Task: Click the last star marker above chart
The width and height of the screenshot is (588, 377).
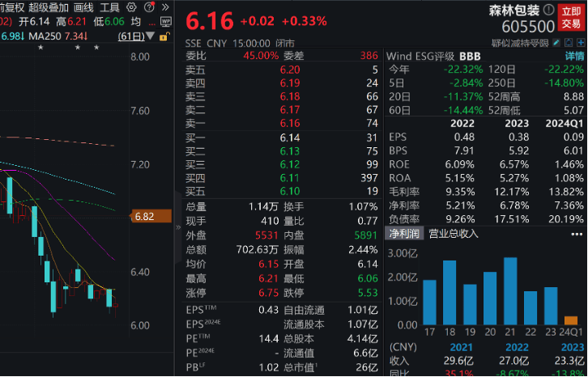Action: [x=96, y=48]
